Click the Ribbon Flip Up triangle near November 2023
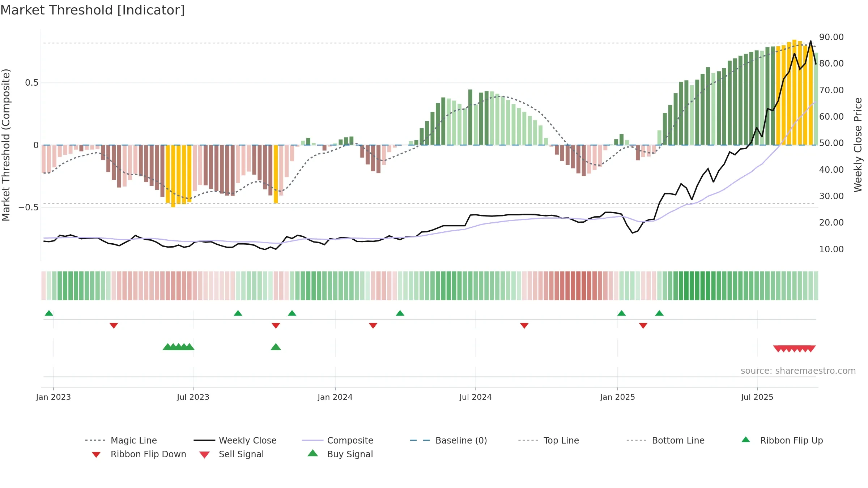868x488 pixels. pos(292,313)
